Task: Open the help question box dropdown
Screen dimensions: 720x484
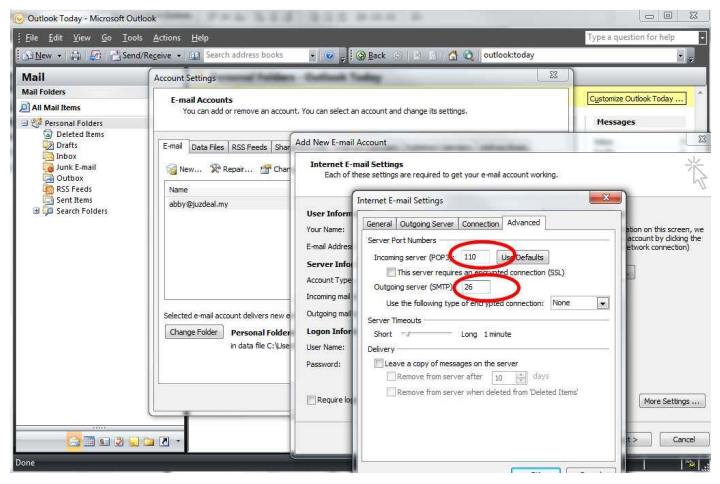Action: click(x=702, y=38)
